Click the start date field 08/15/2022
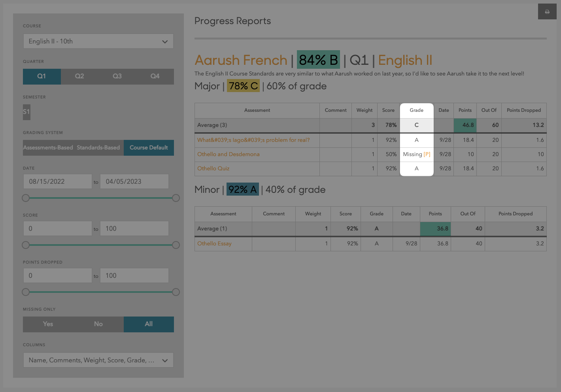This screenshot has width=561, height=392. click(x=57, y=182)
